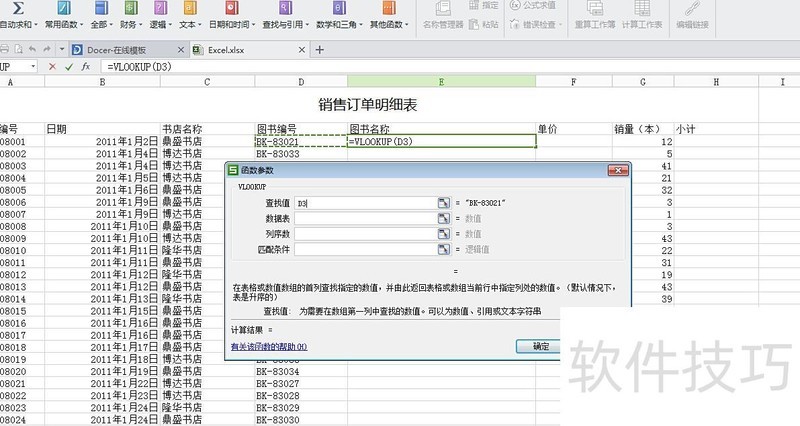Select cell BK-83030

(x=301, y=420)
